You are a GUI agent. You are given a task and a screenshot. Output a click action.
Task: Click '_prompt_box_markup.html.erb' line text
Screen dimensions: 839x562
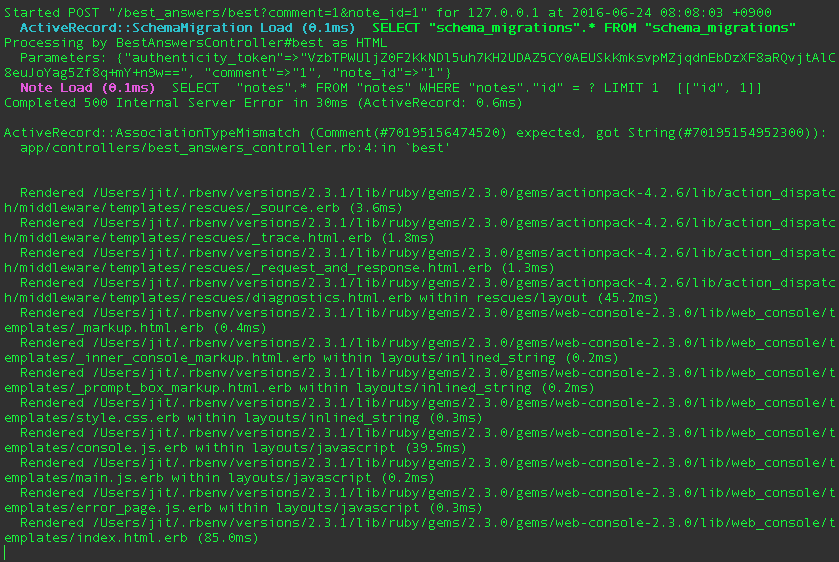coord(186,387)
